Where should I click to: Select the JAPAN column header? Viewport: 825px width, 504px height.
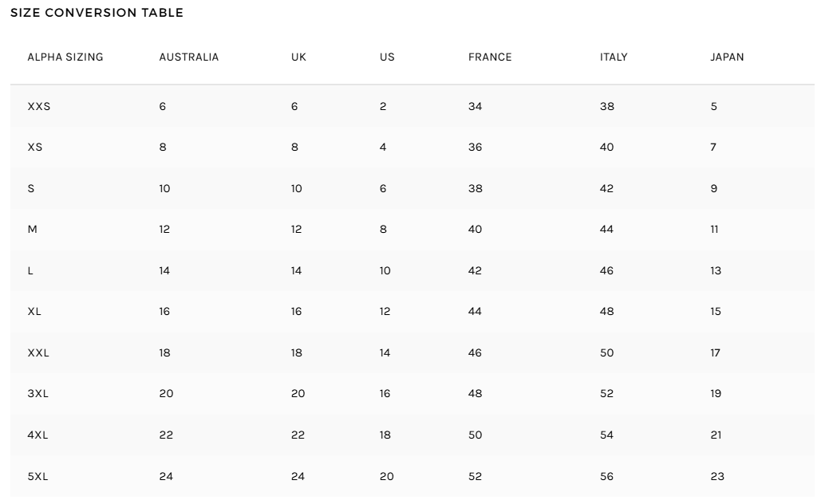point(727,57)
